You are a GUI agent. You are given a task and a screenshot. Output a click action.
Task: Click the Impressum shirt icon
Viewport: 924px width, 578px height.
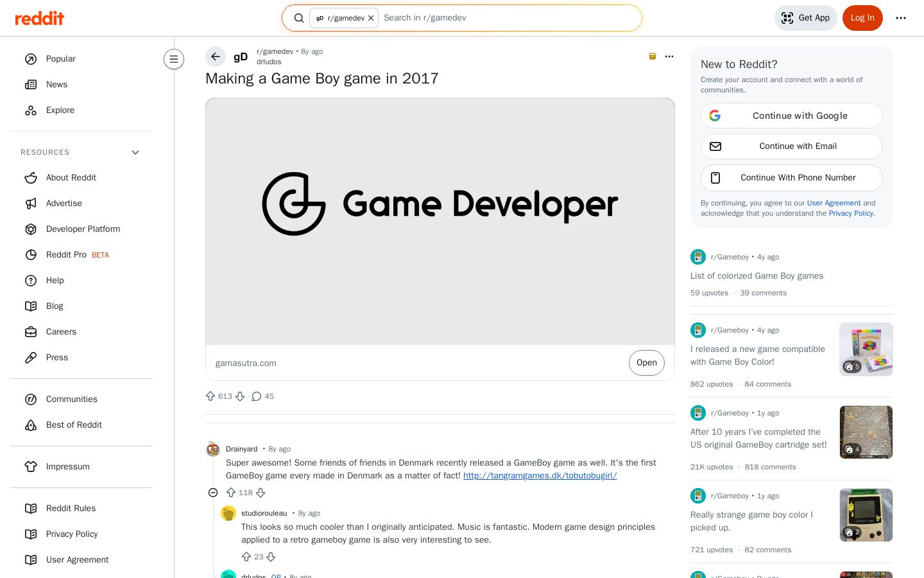pyautogui.click(x=31, y=467)
